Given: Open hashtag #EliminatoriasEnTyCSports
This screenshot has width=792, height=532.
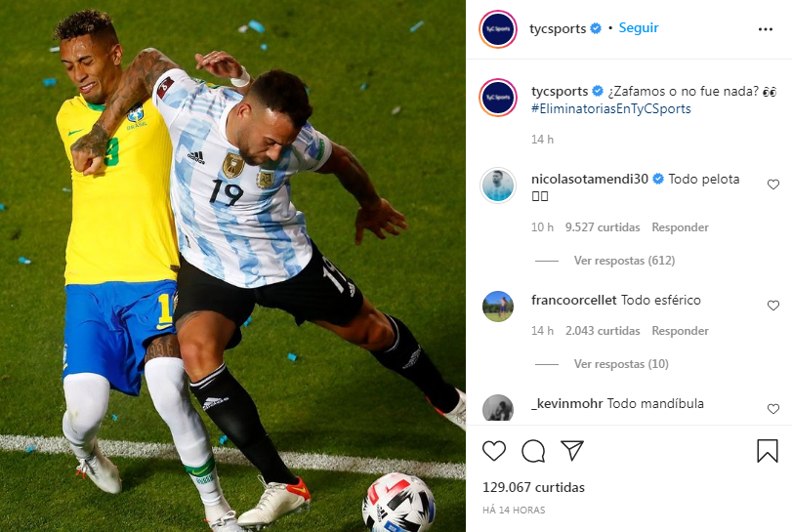Looking at the screenshot, I should coord(611,108).
